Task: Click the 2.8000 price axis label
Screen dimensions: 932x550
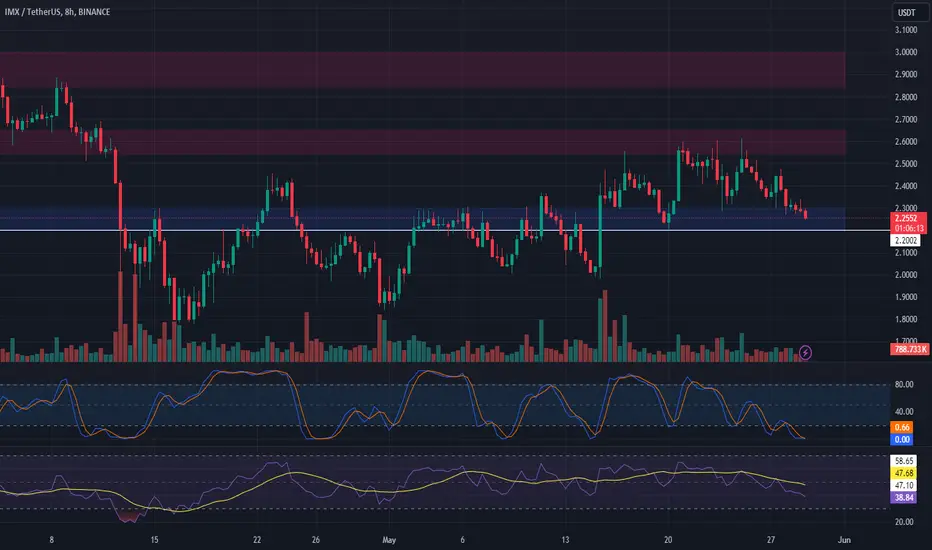Action: click(906, 97)
